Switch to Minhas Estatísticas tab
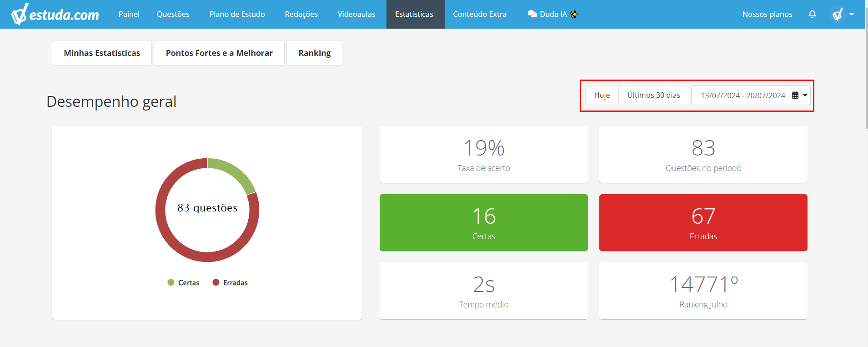The width and height of the screenshot is (868, 347). click(x=102, y=53)
